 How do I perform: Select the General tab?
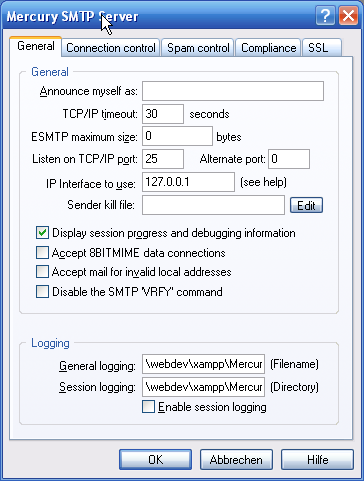(x=36, y=46)
